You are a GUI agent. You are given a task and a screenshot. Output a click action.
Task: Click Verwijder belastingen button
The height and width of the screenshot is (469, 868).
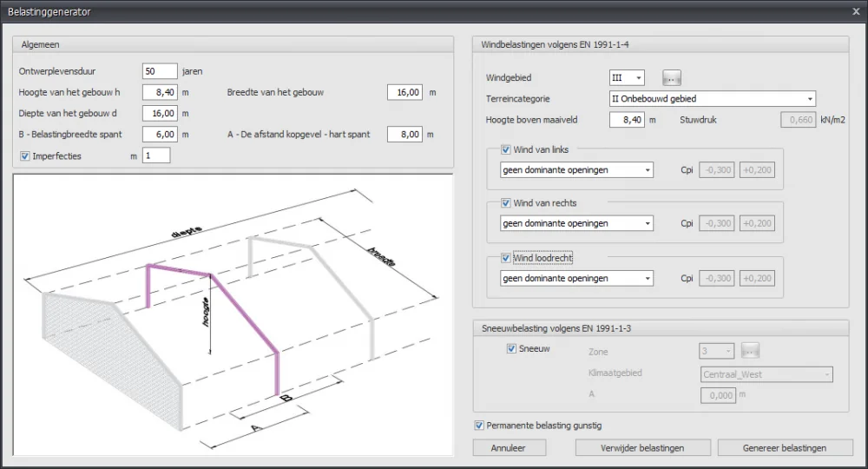pyautogui.click(x=642, y=448)
